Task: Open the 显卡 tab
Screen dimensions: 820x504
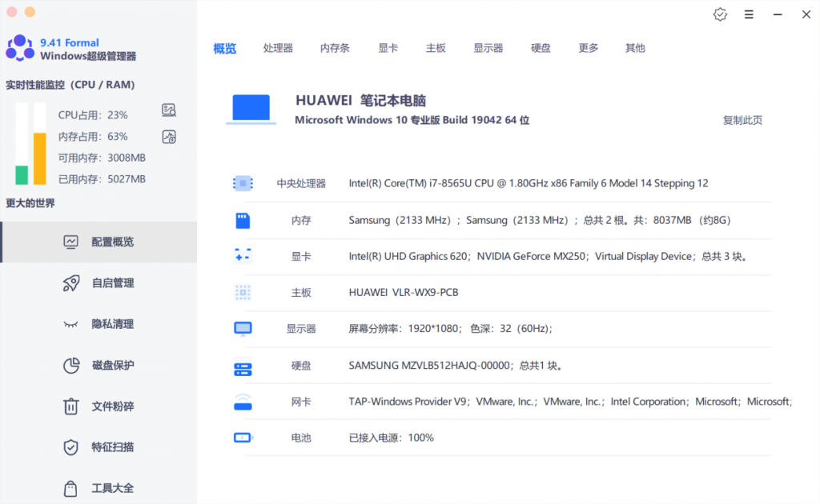Action: [x=388, y=48]
